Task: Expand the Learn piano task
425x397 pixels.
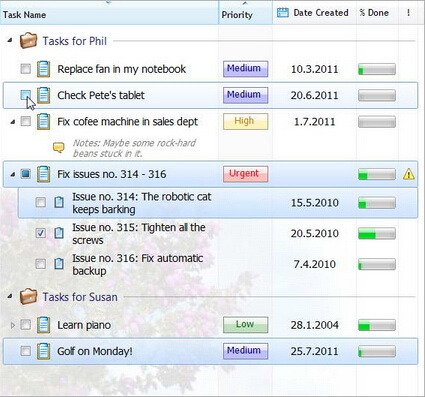Action: (x=13, y=325)
